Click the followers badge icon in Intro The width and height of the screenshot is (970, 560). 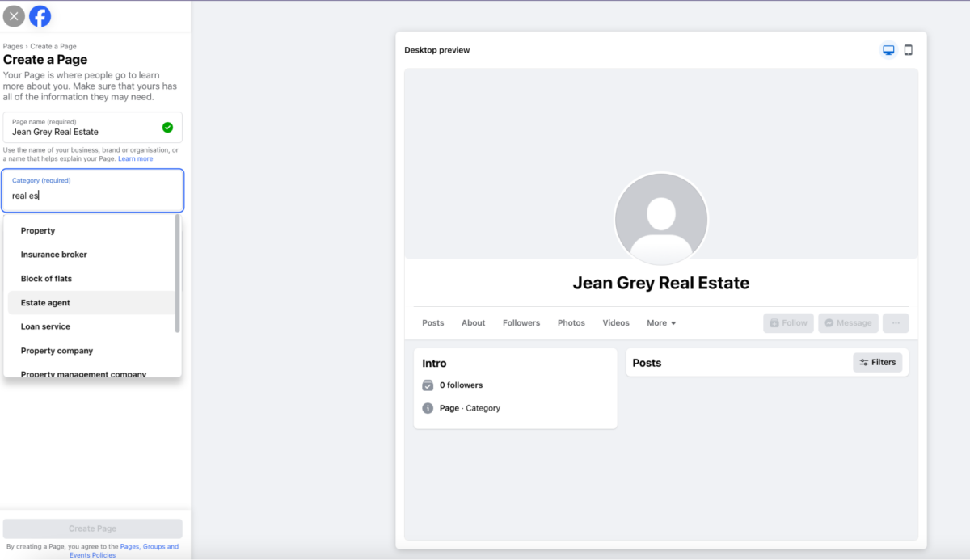[x=428, y=385]
